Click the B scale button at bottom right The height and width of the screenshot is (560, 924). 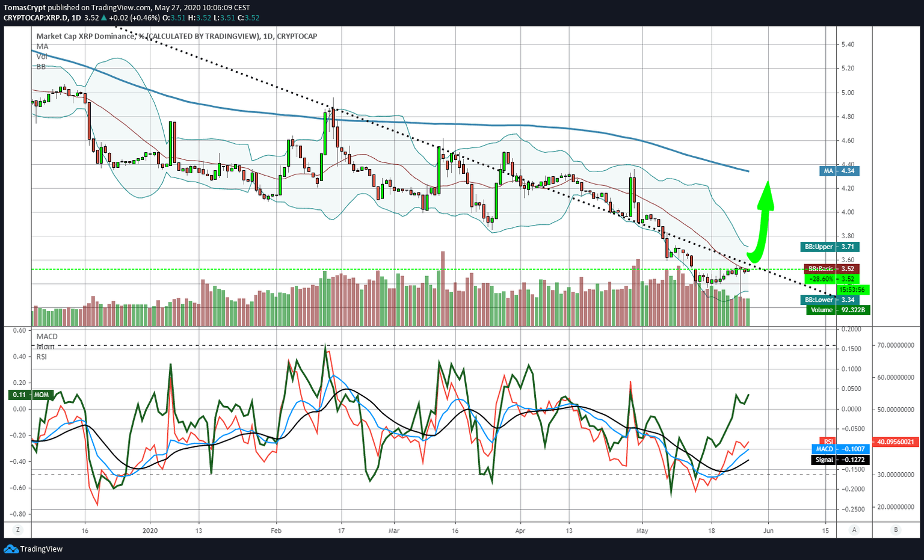coord(896,530)
